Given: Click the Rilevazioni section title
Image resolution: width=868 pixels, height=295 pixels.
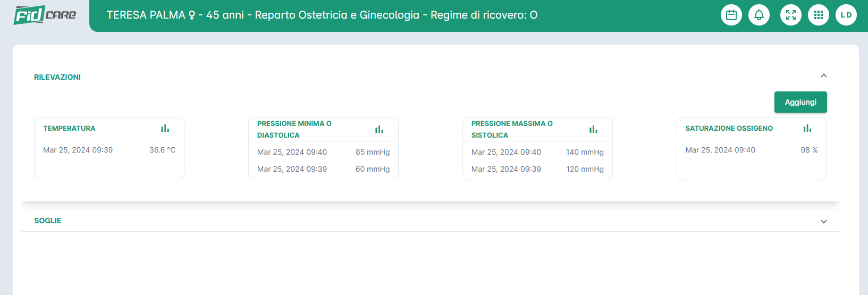Looking at the screenshot, I should coord(57,77).
